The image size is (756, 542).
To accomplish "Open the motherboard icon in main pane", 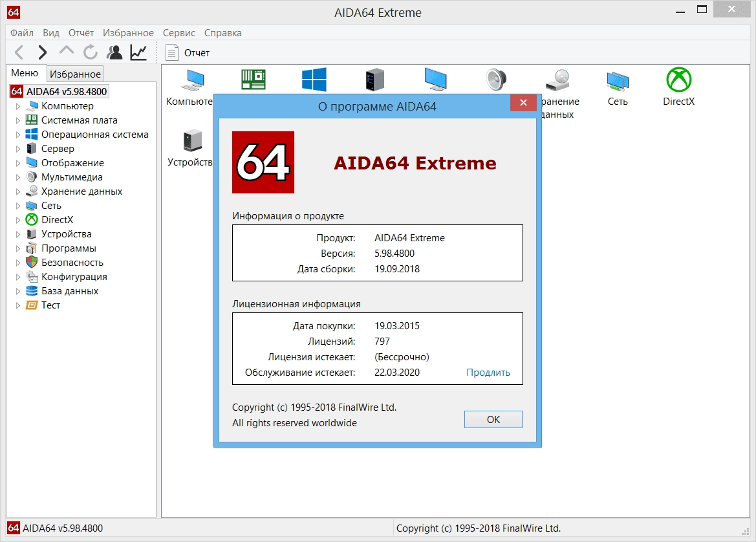I will point(254,79).
